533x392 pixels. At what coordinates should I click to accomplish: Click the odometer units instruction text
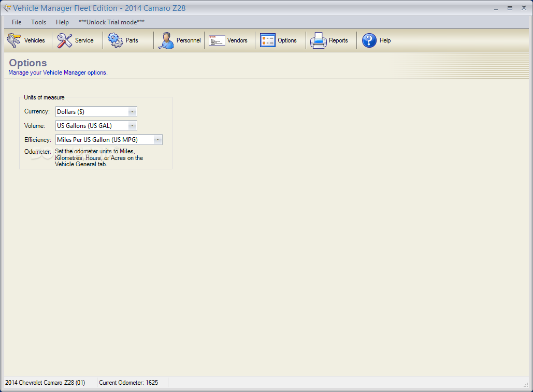click(x=99, y=157)
